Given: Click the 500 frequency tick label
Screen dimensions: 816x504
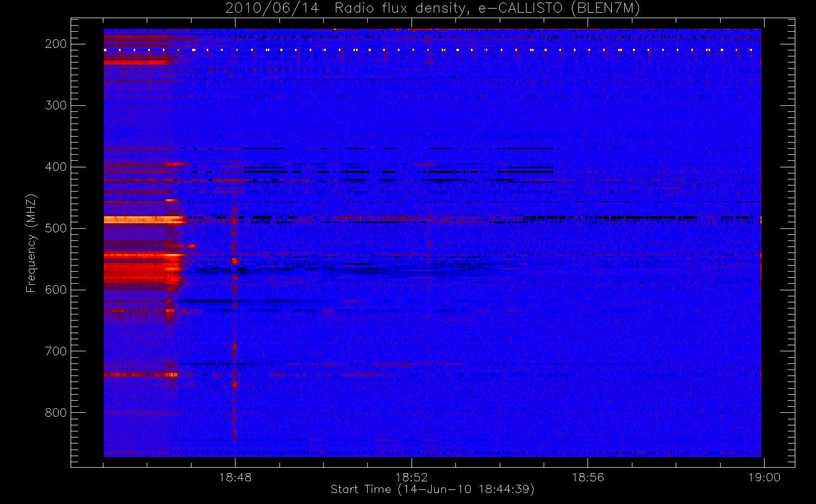Looking at the screenshot, I should [55, 228].
